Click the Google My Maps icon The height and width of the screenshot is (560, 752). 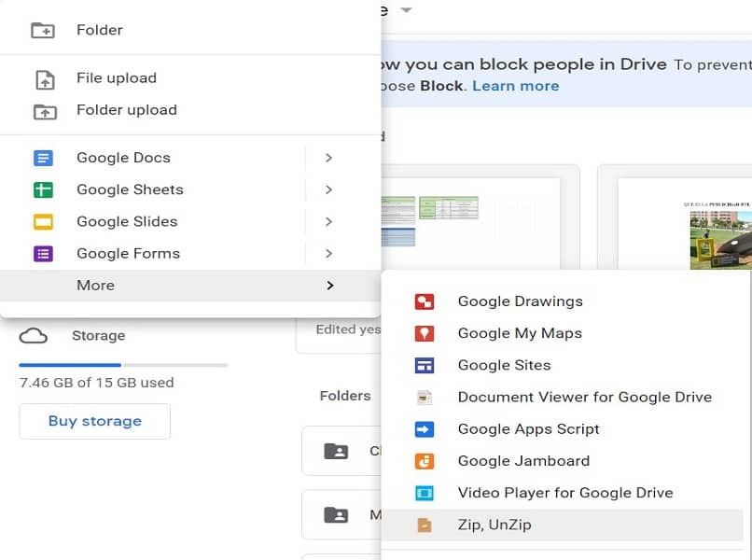click(425, 332)
